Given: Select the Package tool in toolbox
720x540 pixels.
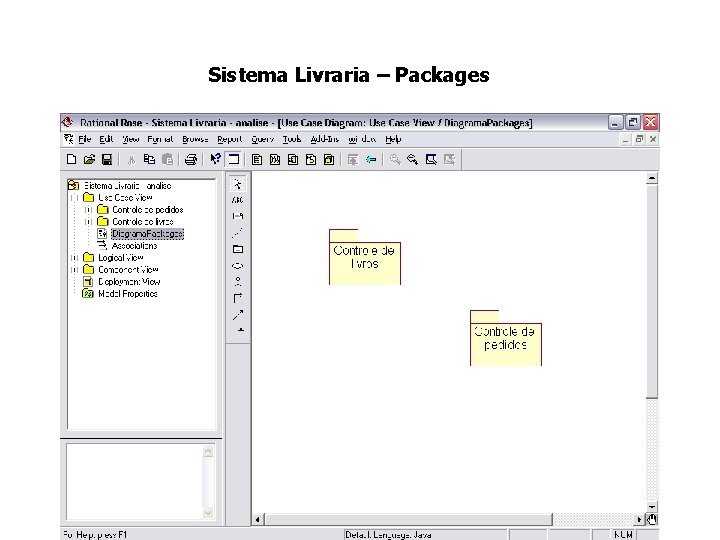Looking at the screenshot, I should point(238,249).
